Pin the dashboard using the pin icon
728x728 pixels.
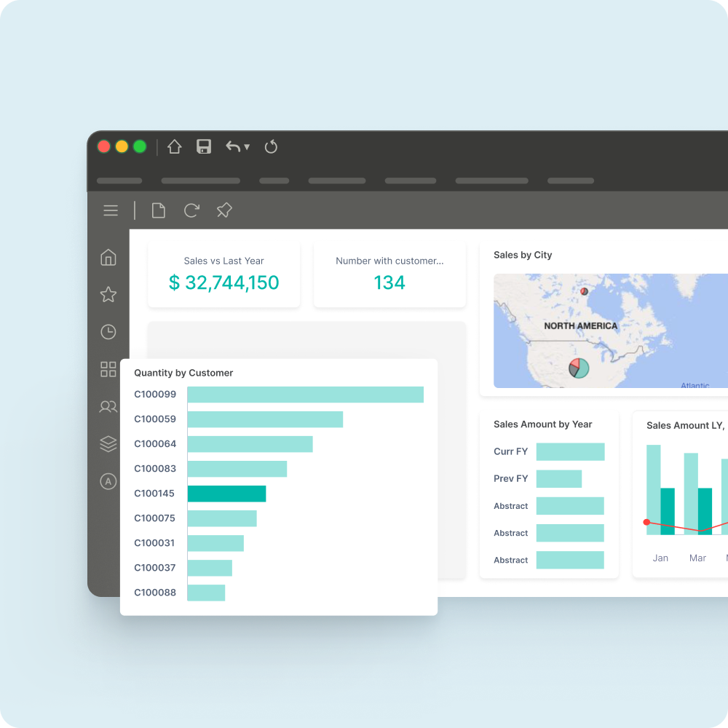pos(223,210)
